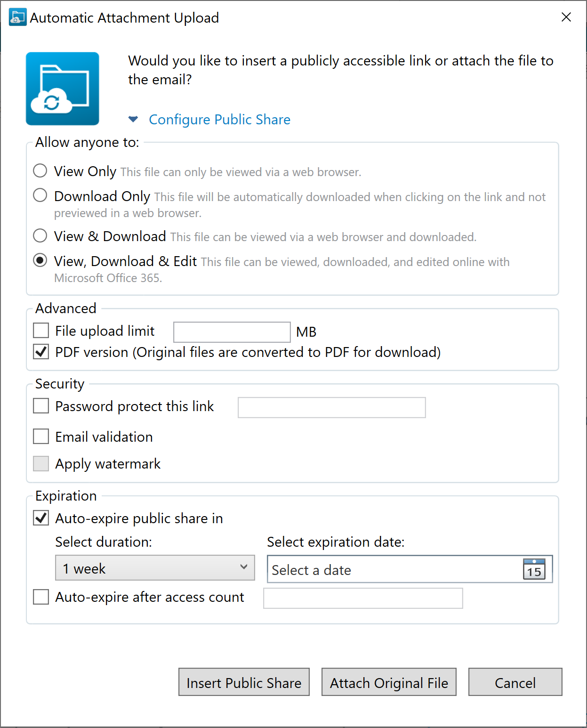
Task: Select View & Download permission
Action: point(40,235)
